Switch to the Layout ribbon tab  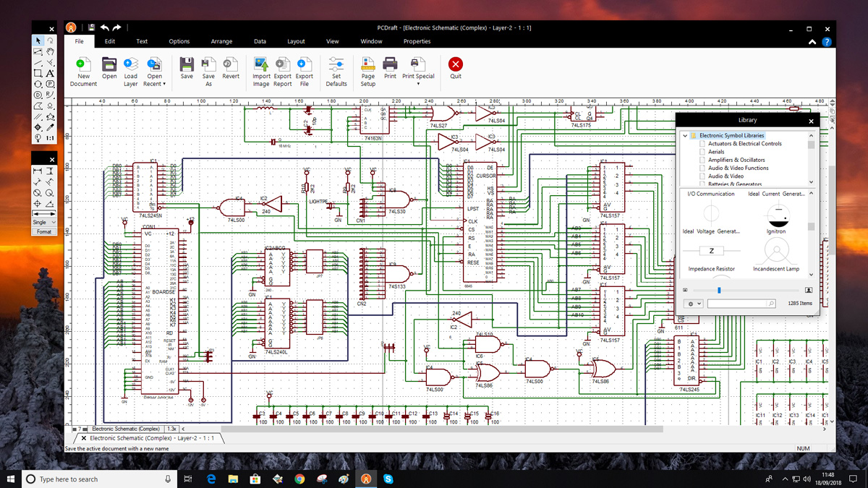point(296,41)
